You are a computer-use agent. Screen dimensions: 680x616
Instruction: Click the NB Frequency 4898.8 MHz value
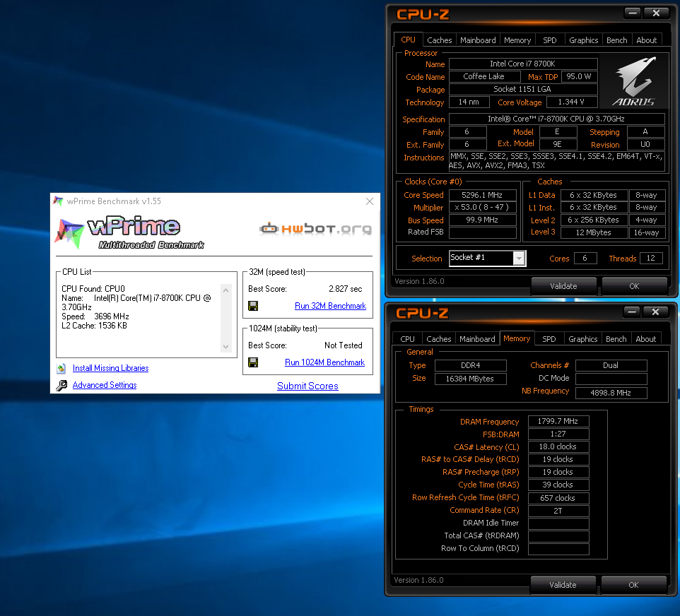(x=611, y=393)
